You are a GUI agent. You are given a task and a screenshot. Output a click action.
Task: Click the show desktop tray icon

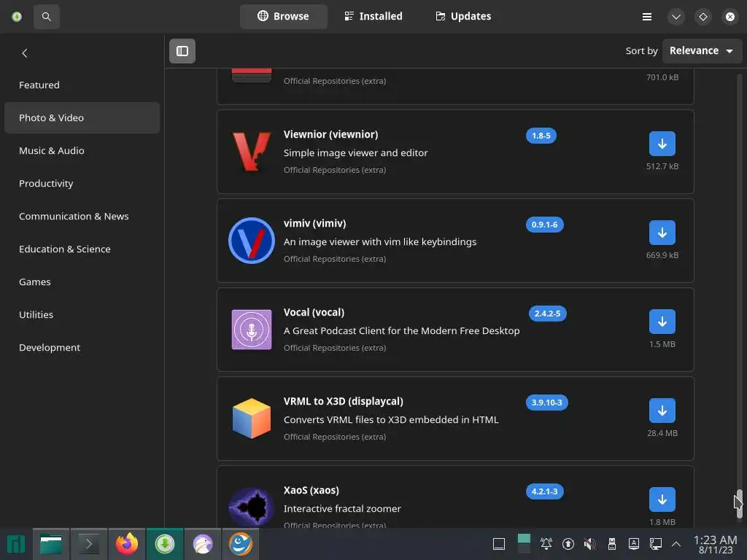pyautogui.click(x=499, y=544)
